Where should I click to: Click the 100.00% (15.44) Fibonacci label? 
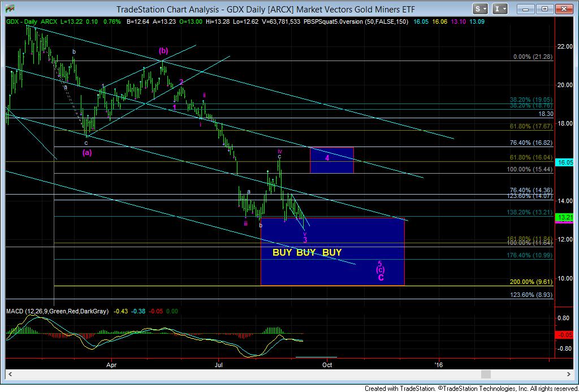pos(530,169)
